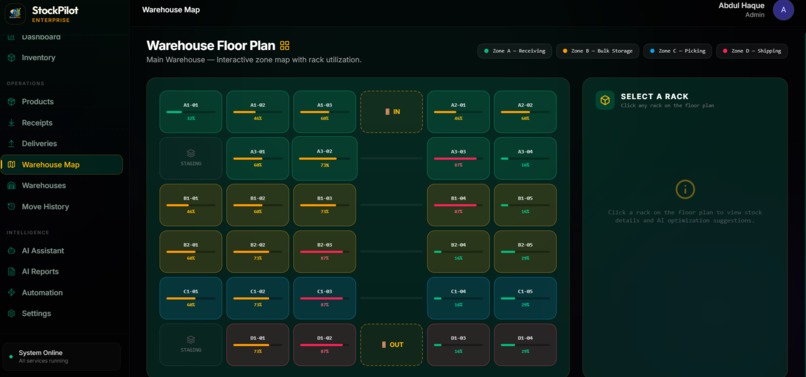The image size is (806, 377).
Task: Click the Inventory box icon in sidebar
Action: tap(11, 58)
